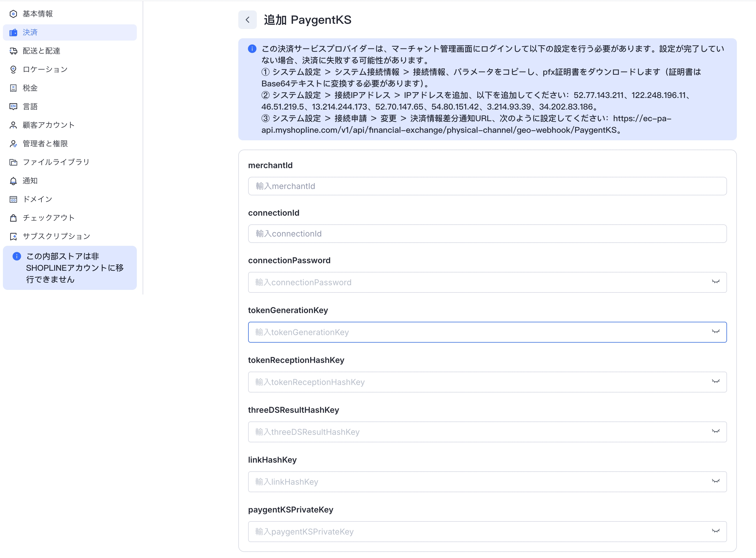756x558 pixels.
Task: Open 顧客アカウント in the sidebar
Action: (x=70, y=125)
